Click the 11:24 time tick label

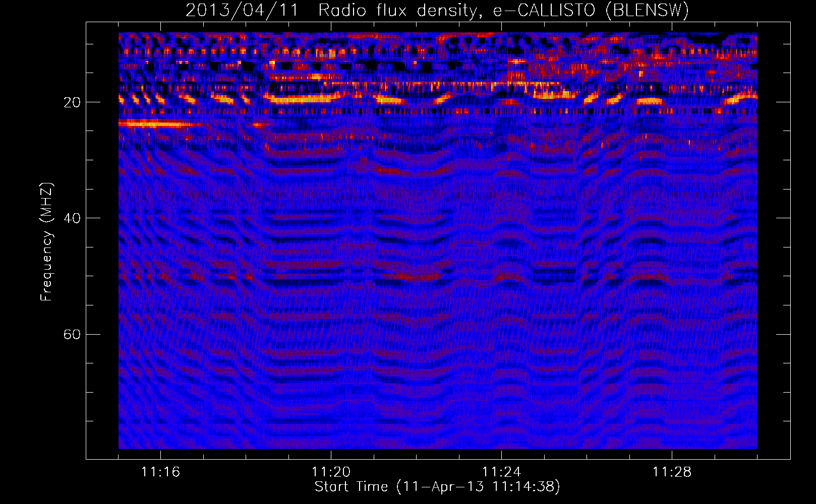tap(501, 472)
